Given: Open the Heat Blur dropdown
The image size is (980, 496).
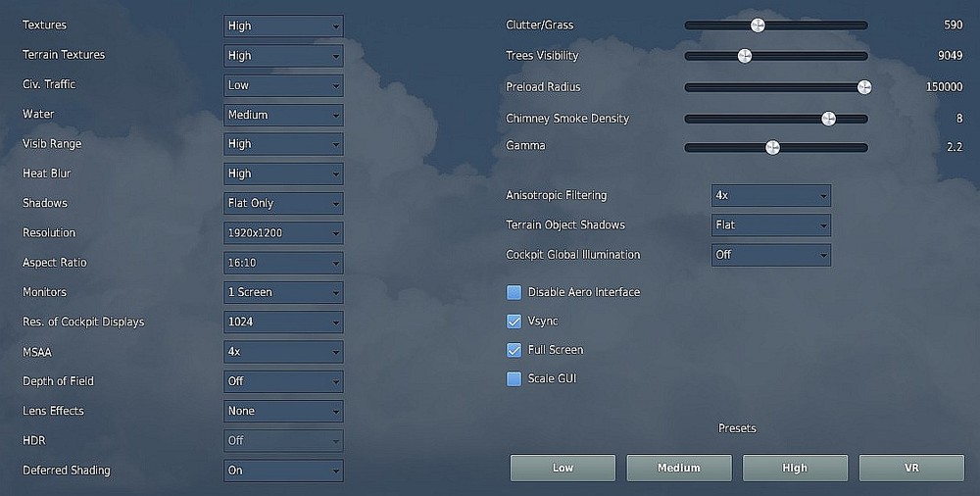Looking at the screenshot, I should [x=283, y=174].
